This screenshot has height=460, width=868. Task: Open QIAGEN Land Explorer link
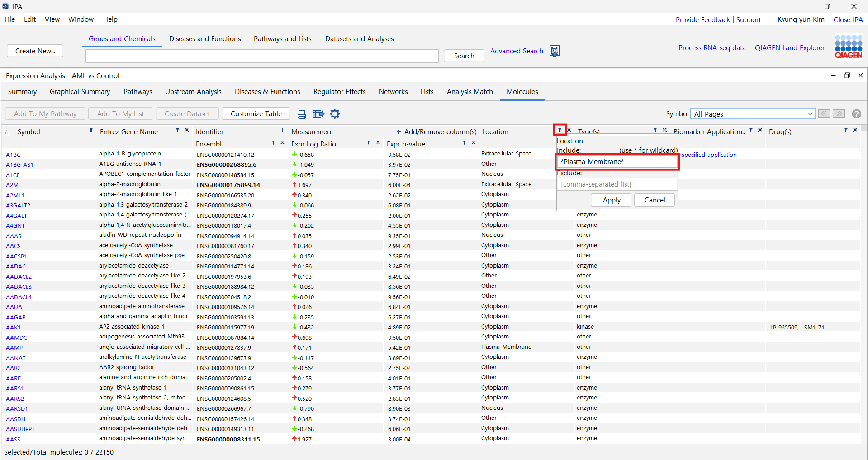point(789,47)
